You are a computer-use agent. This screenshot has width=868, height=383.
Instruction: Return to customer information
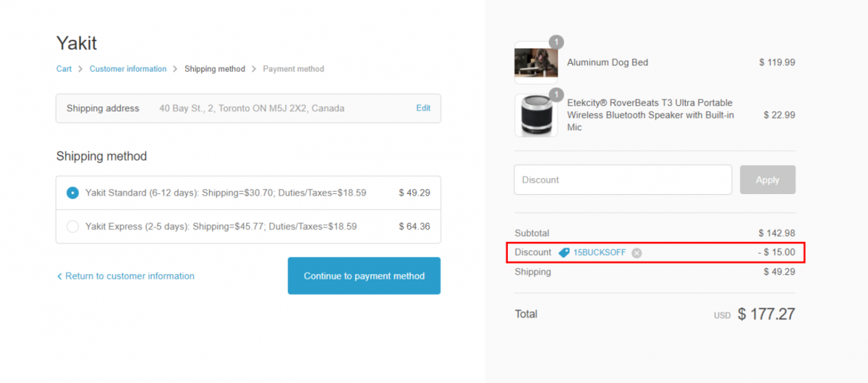129,276
